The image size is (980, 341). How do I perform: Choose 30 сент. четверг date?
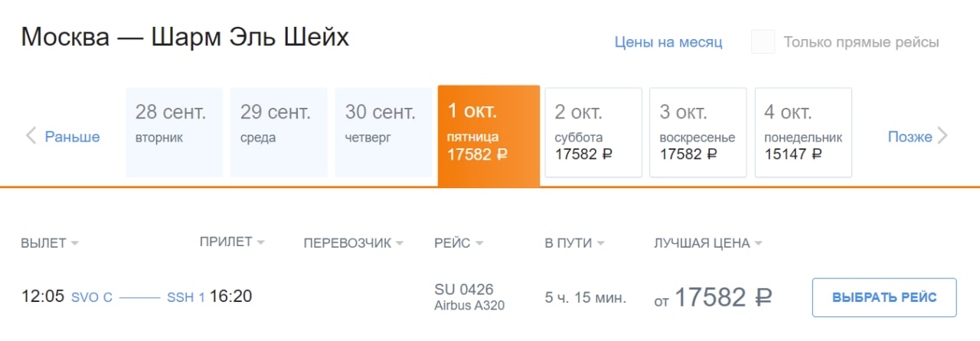click(x=384, y=133)
